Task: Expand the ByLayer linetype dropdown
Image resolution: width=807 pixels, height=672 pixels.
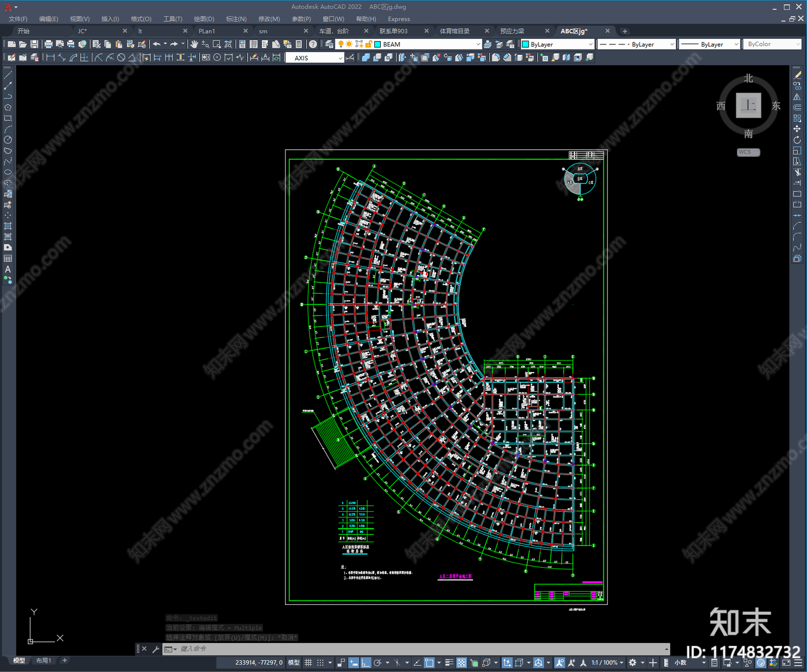Action: [672, 44]
